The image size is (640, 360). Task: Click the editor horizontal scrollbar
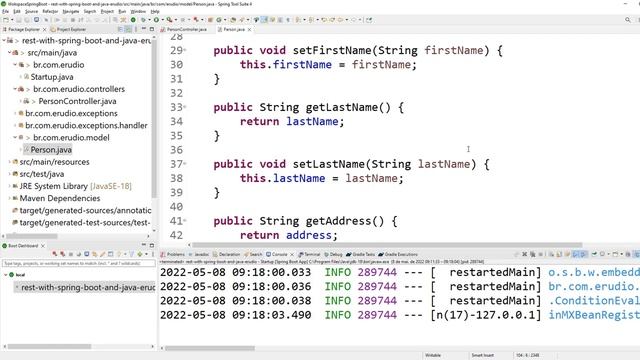pos(387,245)
